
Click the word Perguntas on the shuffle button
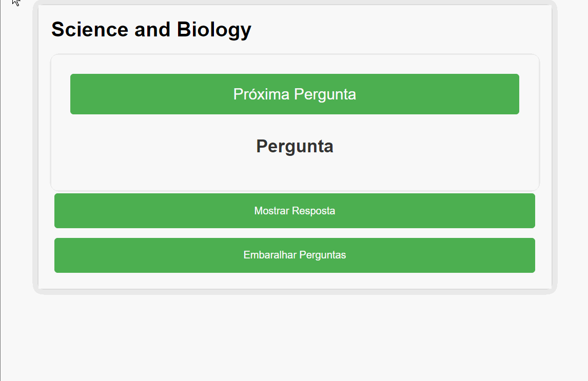pos(323,255)
